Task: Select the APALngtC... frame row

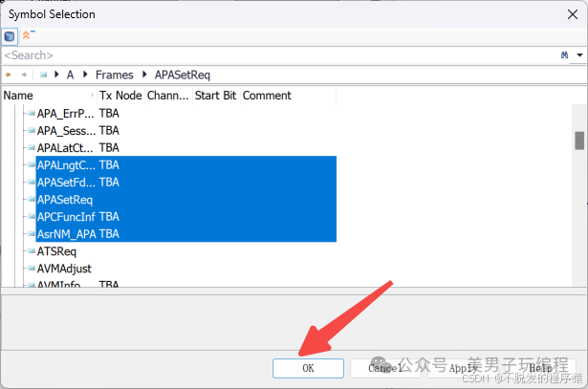Action: [x=186, y=165]
